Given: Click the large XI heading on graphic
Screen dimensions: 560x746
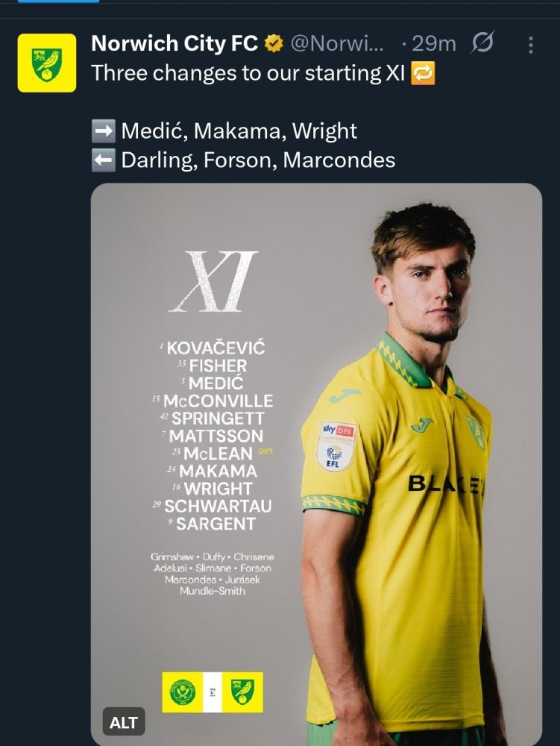Looking at the screenshot, I should click(x=215, y=281).
